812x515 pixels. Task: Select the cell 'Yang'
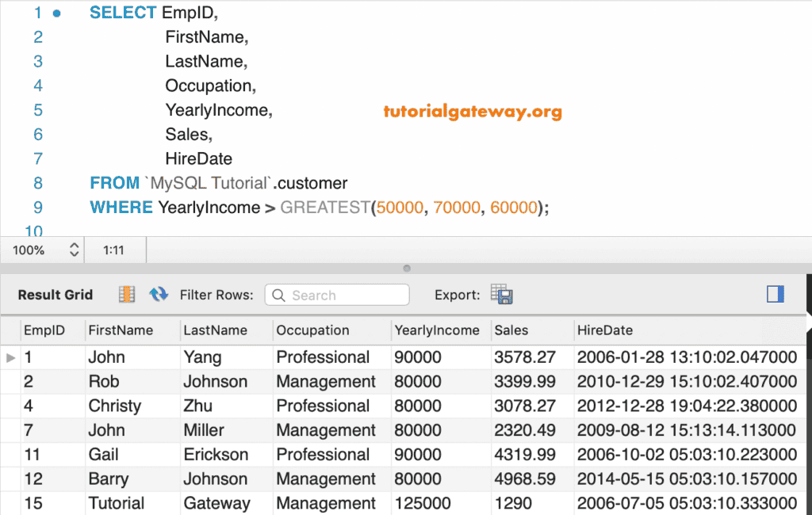click(202, 357)
